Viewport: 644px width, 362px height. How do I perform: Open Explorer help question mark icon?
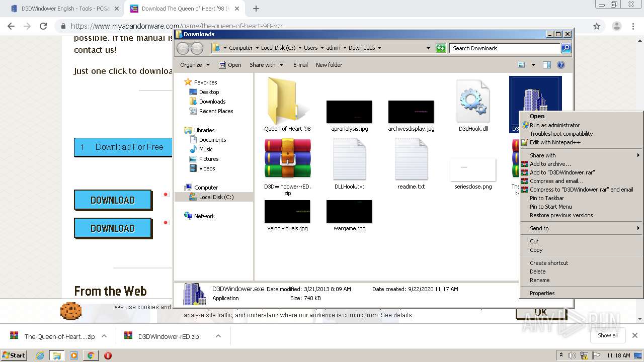tap(561, 65)
